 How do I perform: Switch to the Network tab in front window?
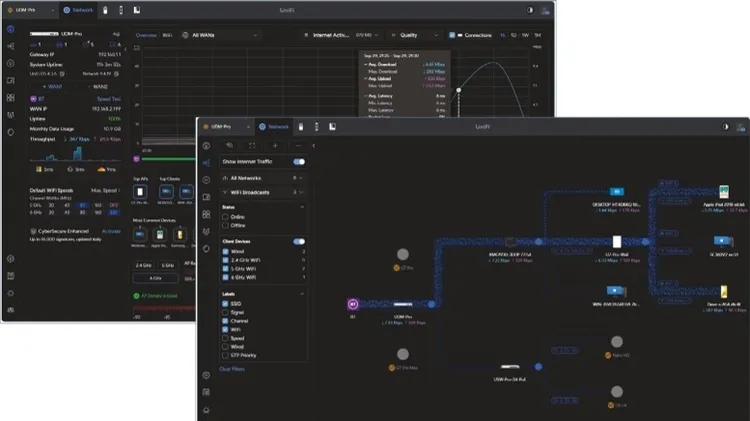[273, 127]
